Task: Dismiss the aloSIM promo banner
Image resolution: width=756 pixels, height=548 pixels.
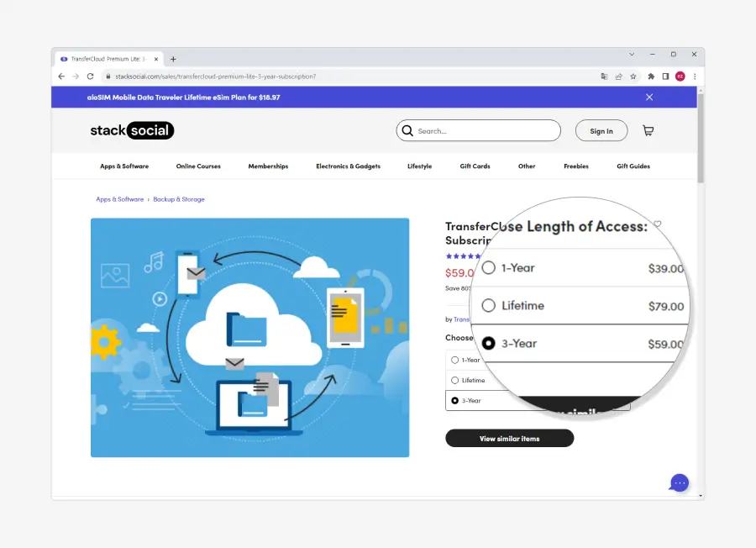Action: [649, 97]
